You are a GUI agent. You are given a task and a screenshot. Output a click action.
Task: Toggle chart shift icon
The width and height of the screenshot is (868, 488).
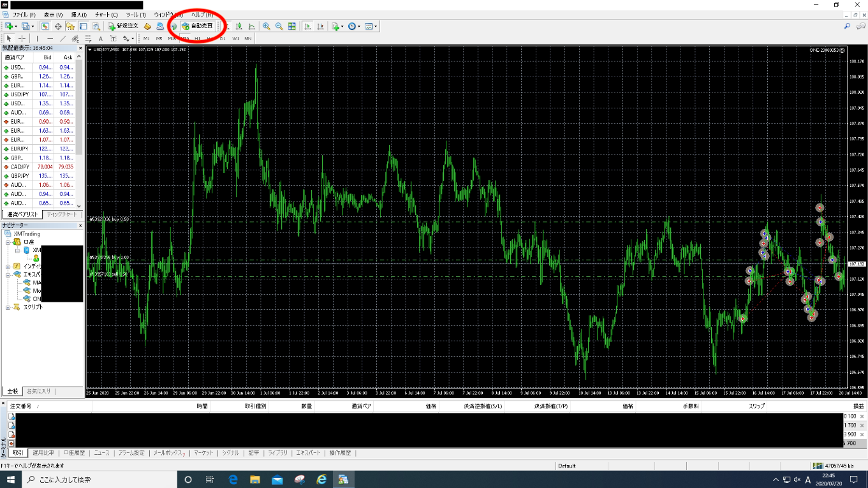[320, 26]
